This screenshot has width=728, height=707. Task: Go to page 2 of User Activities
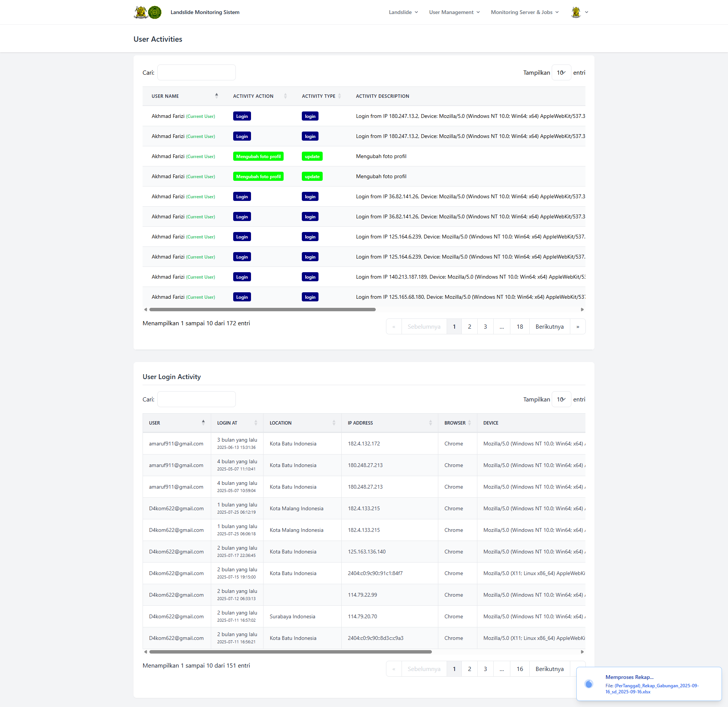pos(469,327)
